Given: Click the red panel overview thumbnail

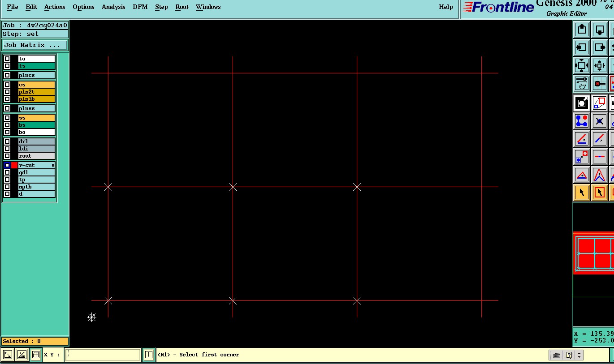Looking at the screenshot, I should pyautogui.click(x=593, y=253).
